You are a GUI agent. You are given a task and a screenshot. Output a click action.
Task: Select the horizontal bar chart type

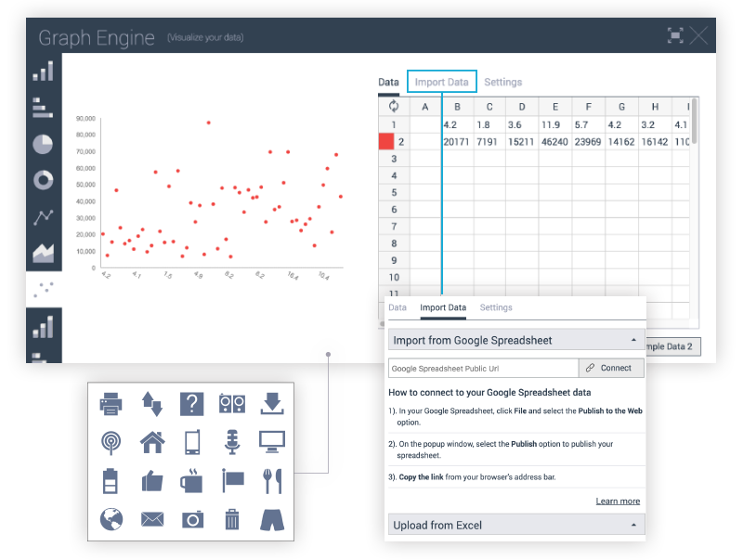click(44, 107)
